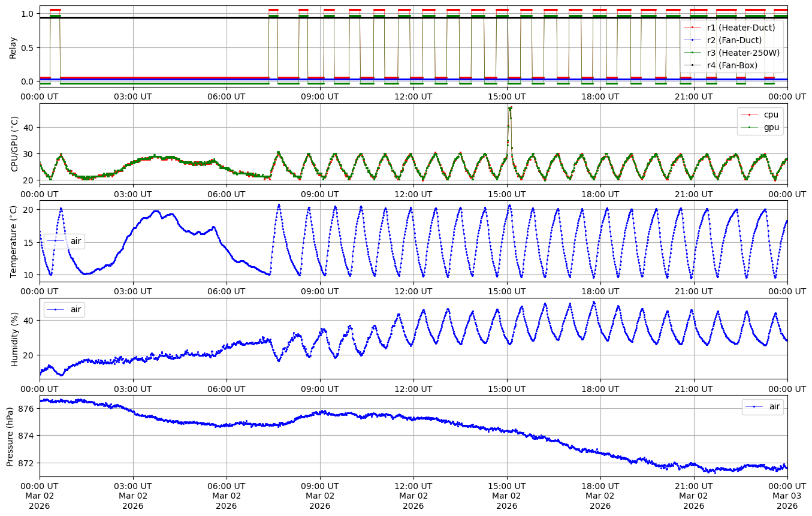Click the Temperature (°C) axis label
The image size is (812, 516).
tap(13, 241)
